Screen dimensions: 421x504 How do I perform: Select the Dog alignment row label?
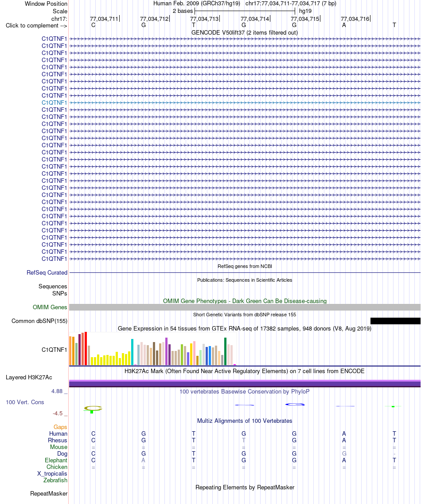tap(62, 454)
